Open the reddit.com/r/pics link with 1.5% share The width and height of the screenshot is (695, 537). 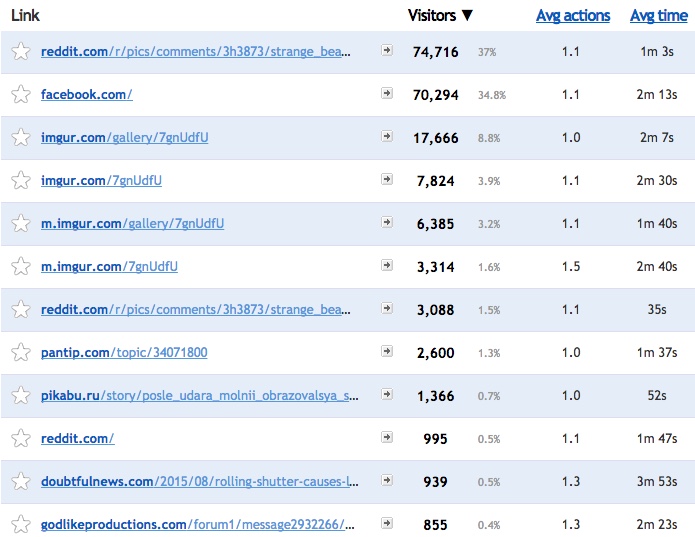195,310
